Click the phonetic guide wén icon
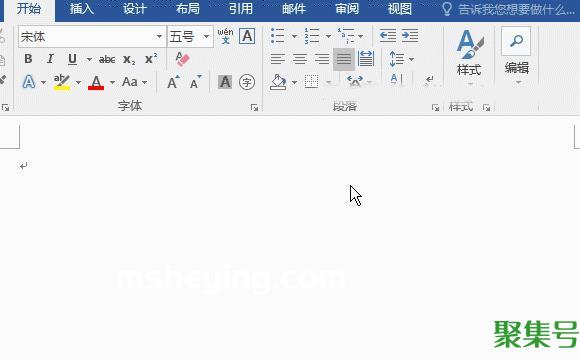This screenshot has width=580, height=360. pos(225,36)
